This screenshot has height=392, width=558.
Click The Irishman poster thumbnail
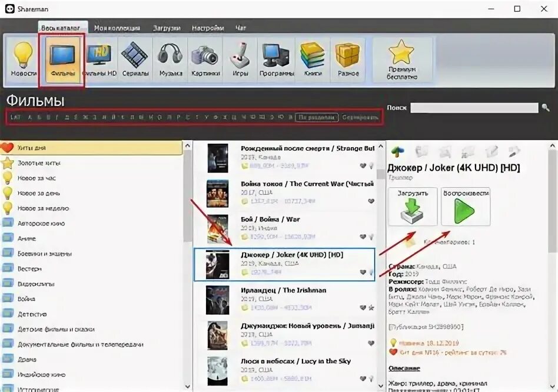click(217, 300)
